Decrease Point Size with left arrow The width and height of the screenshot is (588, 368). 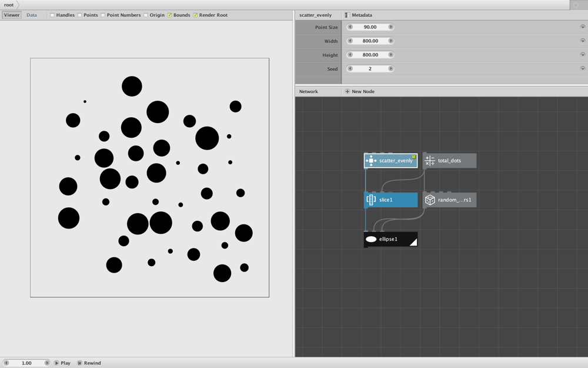point(350,27)
